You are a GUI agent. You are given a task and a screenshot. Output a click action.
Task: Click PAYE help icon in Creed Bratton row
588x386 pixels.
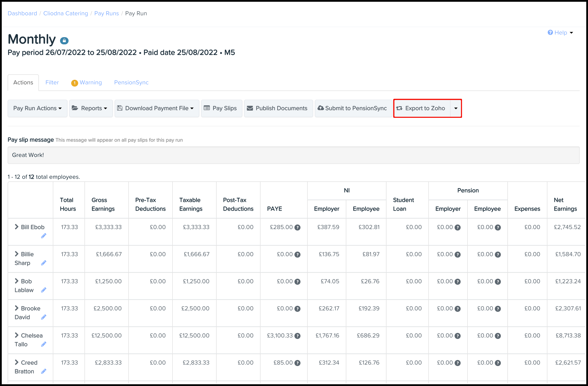298,363
